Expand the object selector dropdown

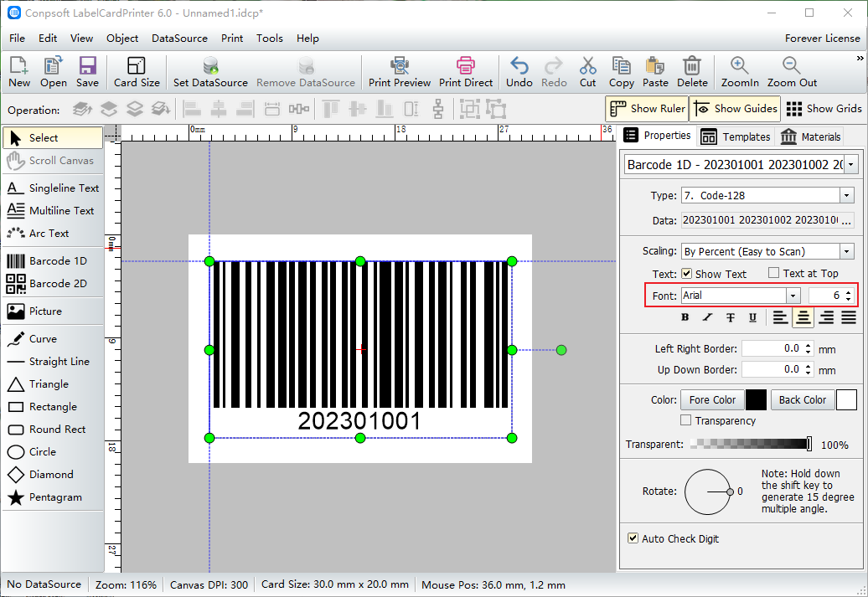[851, 164]
